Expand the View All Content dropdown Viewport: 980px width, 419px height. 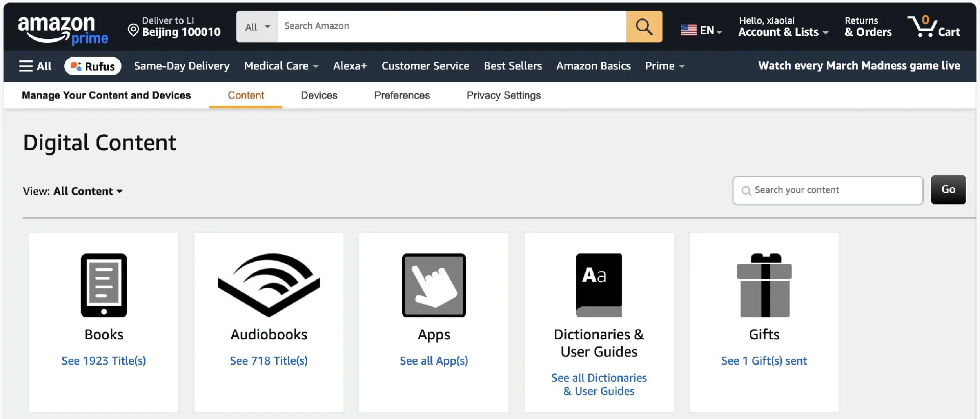coord(73,191)
